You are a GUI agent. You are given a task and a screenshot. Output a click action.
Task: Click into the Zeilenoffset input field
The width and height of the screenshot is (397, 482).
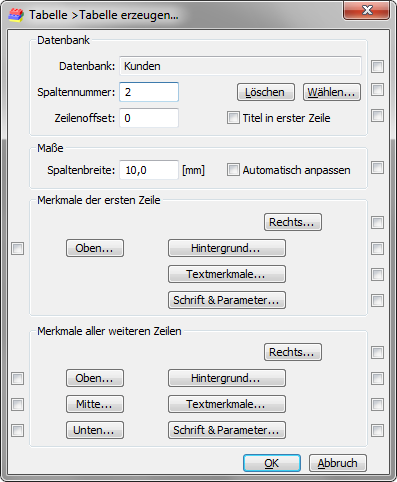click(149, 118)
